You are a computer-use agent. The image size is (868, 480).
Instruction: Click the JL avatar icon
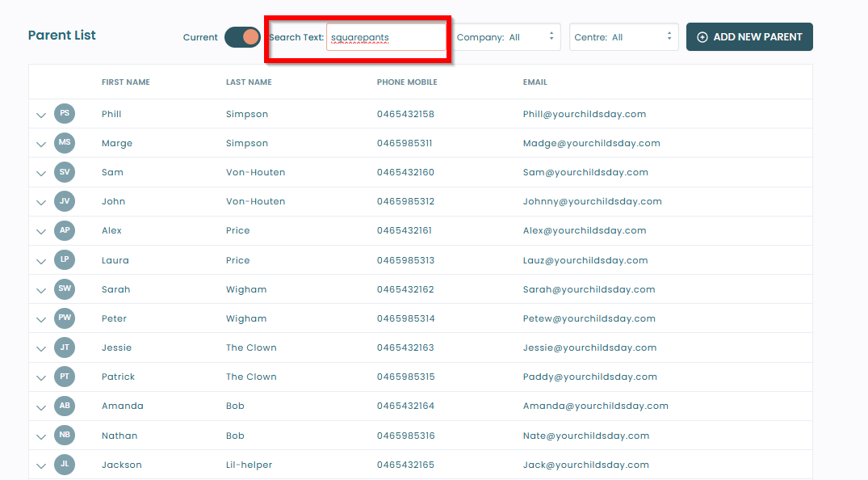[65, 465]
